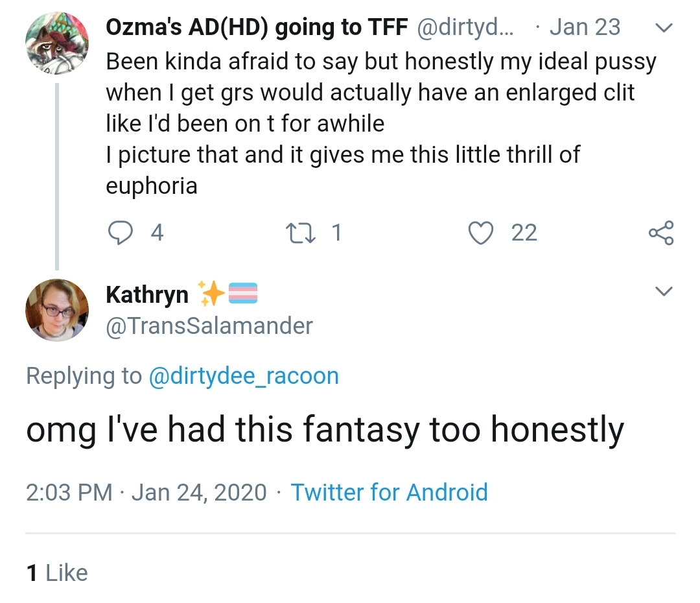Click the reply speech bubble icon
Screen dimensions: 700x603
(x=120, y=233)
